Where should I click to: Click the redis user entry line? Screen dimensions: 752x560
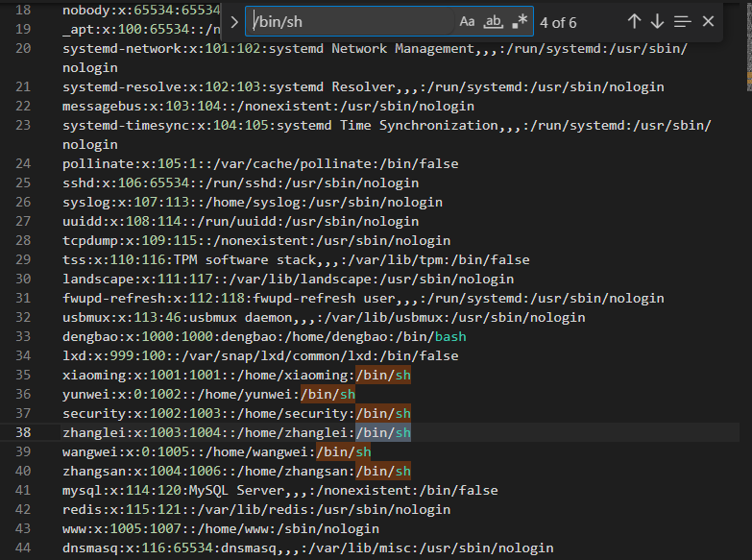coord(256,509)
